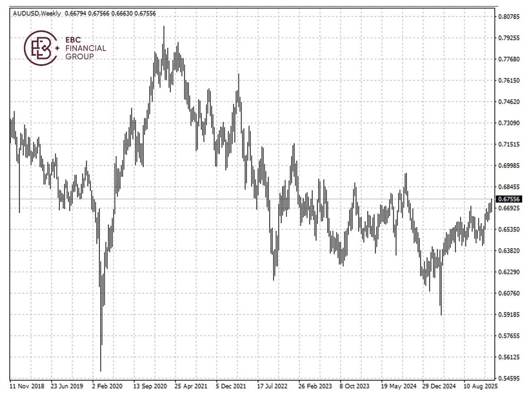The image size is (532, 397).
Task: Click the 13 Sep 2020 date label
Action: (151, 387)
